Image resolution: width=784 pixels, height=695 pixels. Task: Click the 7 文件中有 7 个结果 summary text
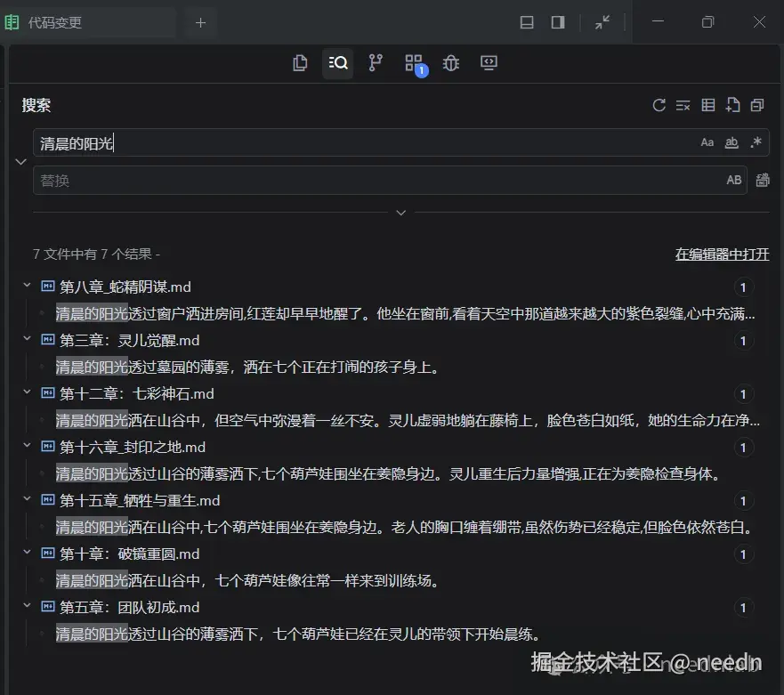[96, 254]
